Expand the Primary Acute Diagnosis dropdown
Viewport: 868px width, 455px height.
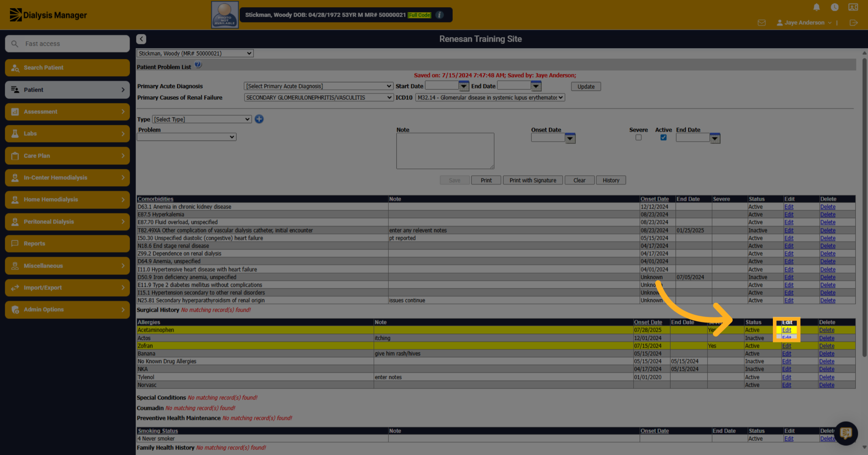tap(318, 86)
